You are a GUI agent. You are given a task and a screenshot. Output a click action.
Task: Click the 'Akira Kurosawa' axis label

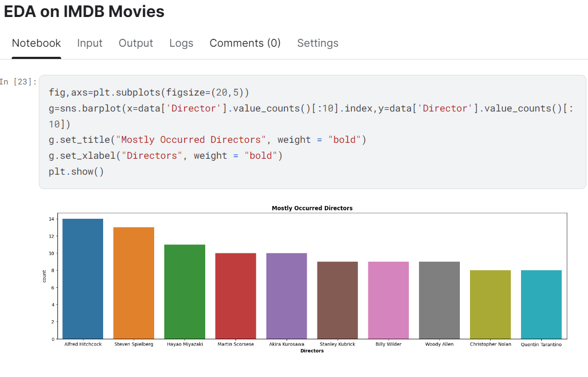tap(287, 344)
